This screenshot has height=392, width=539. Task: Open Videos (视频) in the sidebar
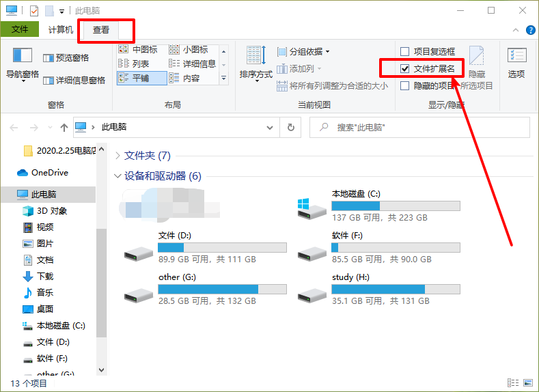(38, 227)
